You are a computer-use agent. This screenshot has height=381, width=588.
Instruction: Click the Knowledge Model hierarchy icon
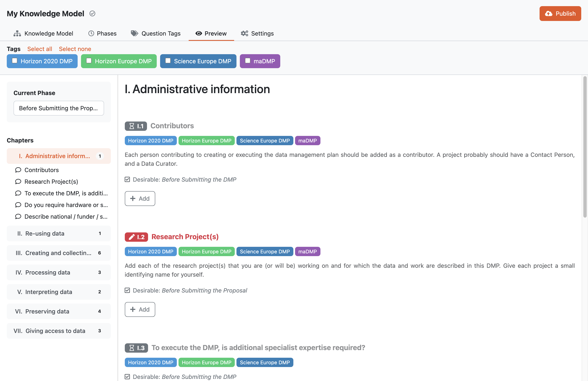(17, 33)
